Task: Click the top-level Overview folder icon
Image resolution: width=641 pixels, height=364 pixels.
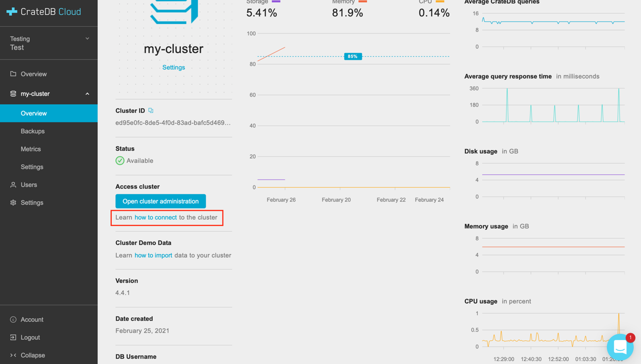Action: coord(13,74)
